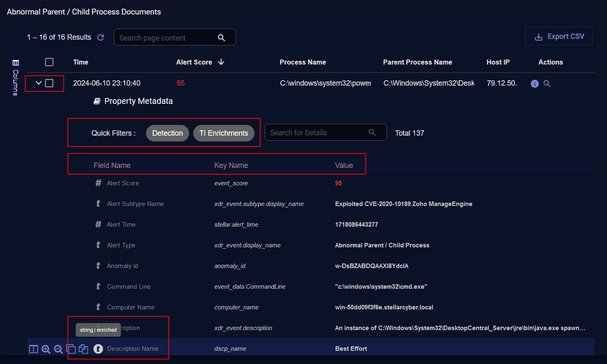This screenshot has width=607, height=364.
Task: Click the info icon in Actions column
Action: pos(535,84)
